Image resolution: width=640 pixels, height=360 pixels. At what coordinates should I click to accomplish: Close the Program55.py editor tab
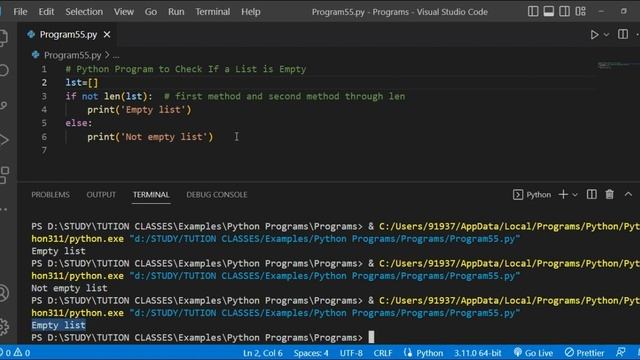[107, 35]
